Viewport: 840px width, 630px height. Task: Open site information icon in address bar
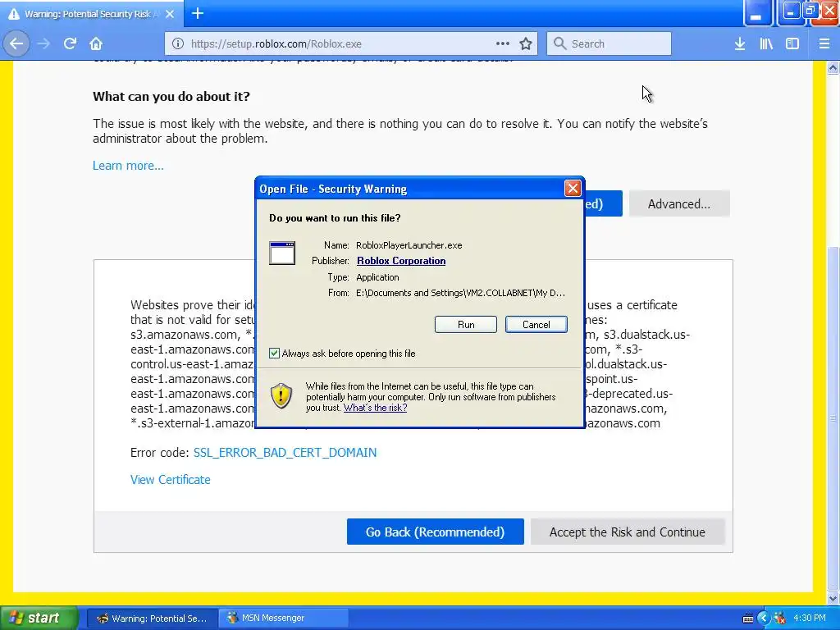[x=178, y=43]
